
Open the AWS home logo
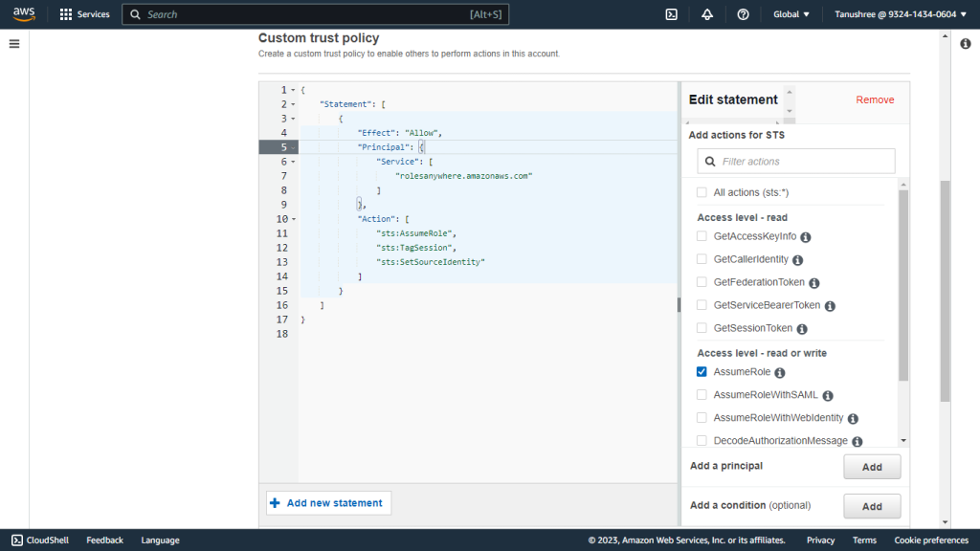(24, 13)
